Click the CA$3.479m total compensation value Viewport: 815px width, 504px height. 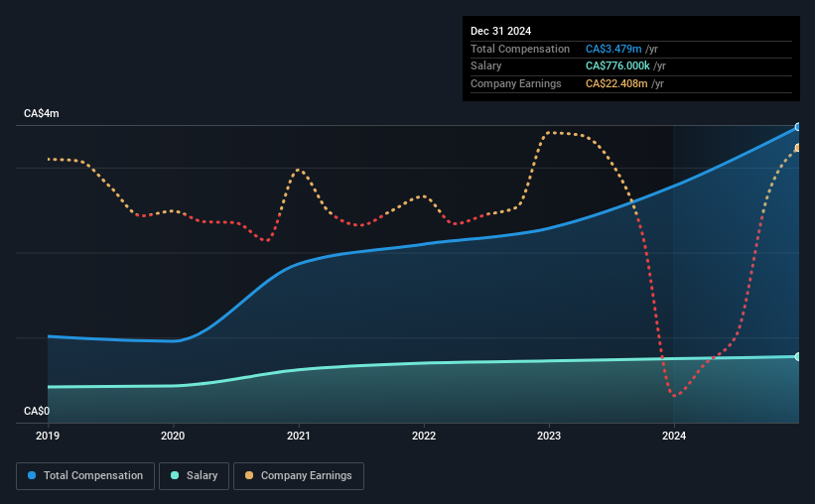pos(613,49)
